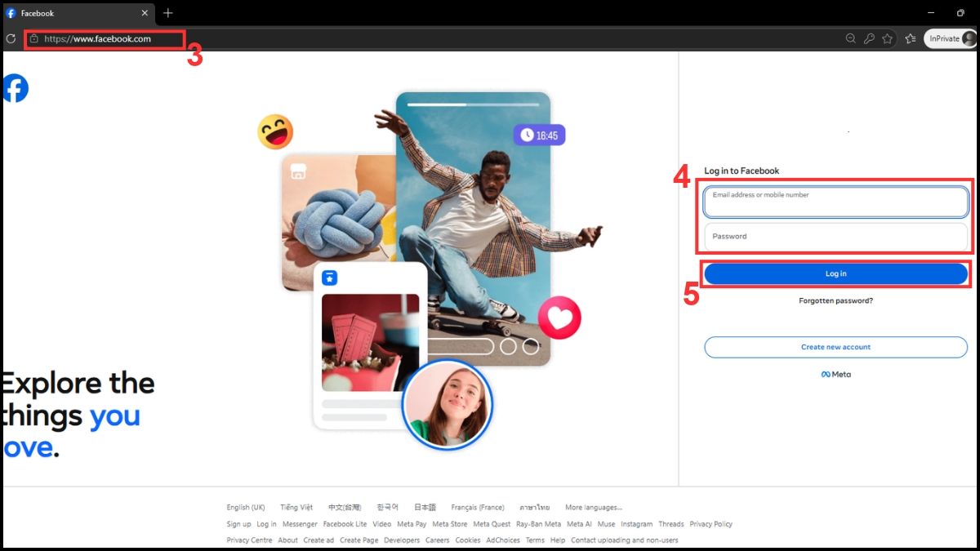The width and height of the screenshot is (980, 551).
Task: Focus the Email address or mobile number field
Action: pos(835,202)
